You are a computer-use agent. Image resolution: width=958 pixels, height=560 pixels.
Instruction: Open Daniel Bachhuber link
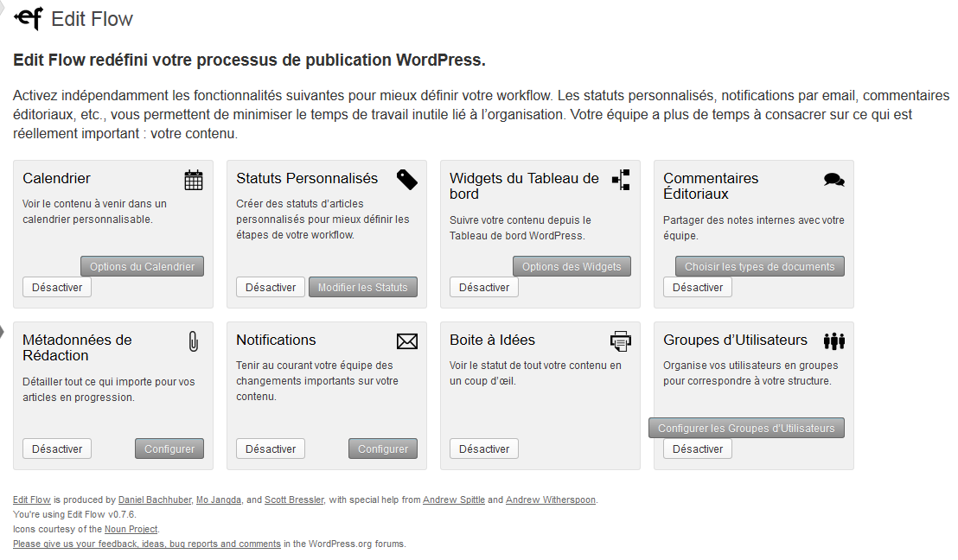[x=155, y=500]
